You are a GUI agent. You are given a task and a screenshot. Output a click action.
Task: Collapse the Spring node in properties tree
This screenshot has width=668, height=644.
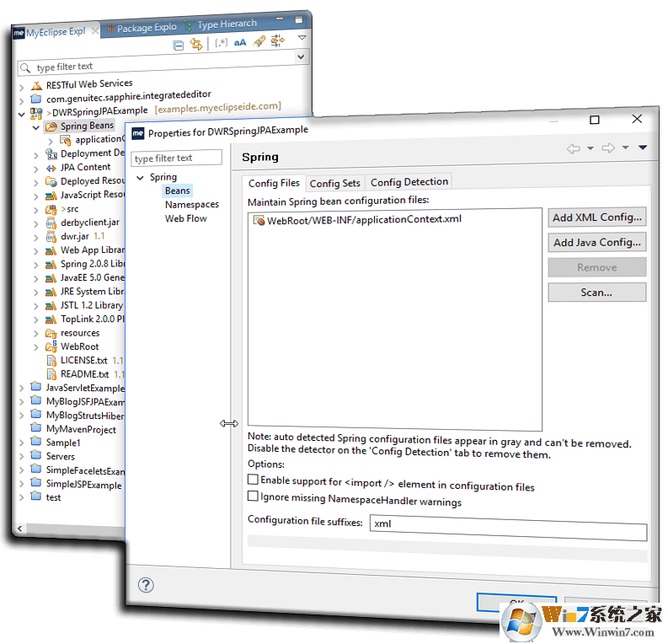139,178
